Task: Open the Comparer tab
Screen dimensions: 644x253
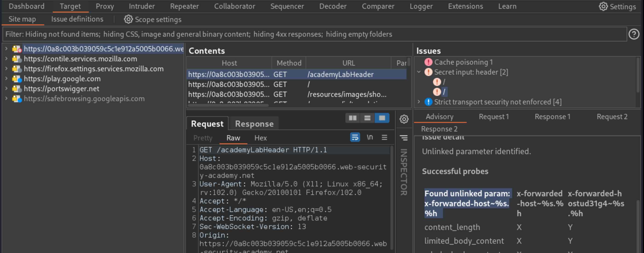Action: pos(378,6)
